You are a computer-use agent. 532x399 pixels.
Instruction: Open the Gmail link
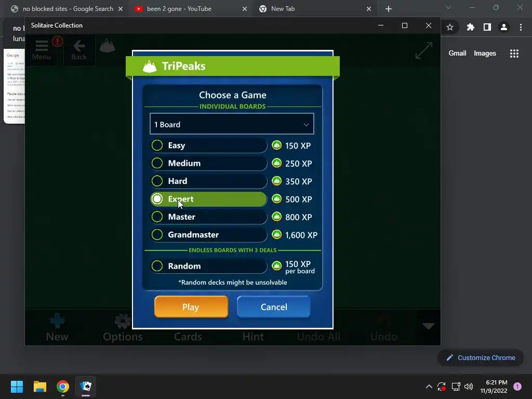[x=457, y=54]
